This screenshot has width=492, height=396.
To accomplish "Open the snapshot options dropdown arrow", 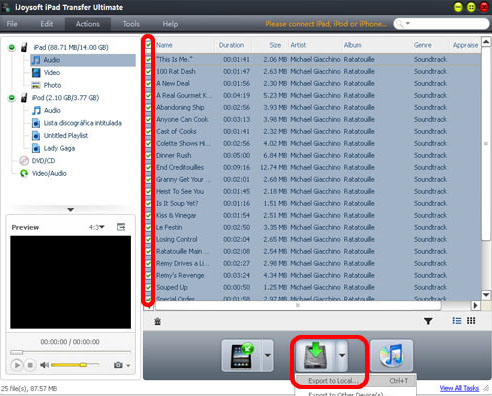I will (x=128, y=366).
